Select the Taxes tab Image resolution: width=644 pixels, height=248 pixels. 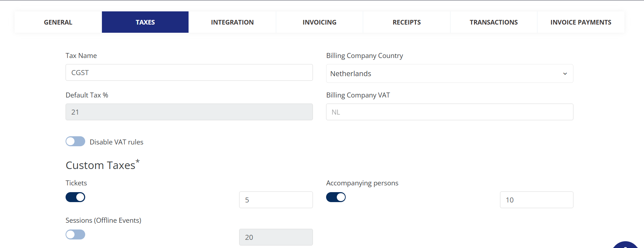tap(145, 22)
